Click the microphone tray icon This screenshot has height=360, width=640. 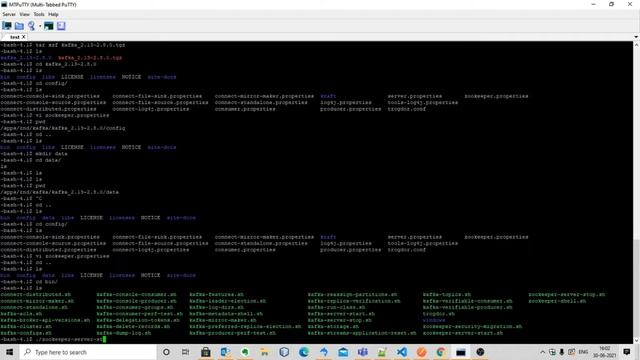click(x=562, y=352)
